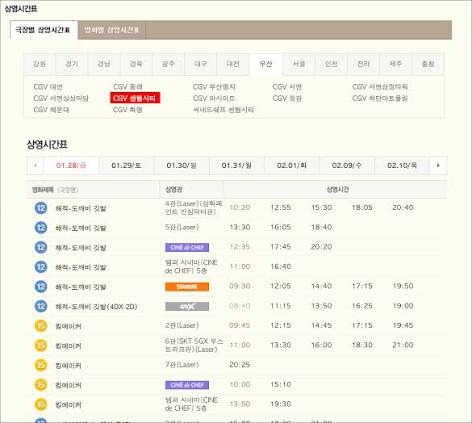Select the 강원 region tab
This screenshot has height=423, width=472.
(x=39, y=64)
